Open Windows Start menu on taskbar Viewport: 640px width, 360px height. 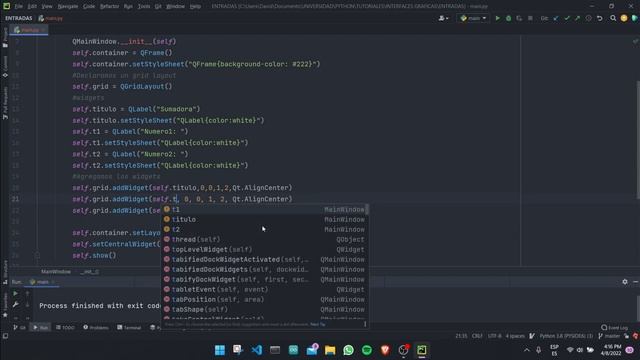220,350
